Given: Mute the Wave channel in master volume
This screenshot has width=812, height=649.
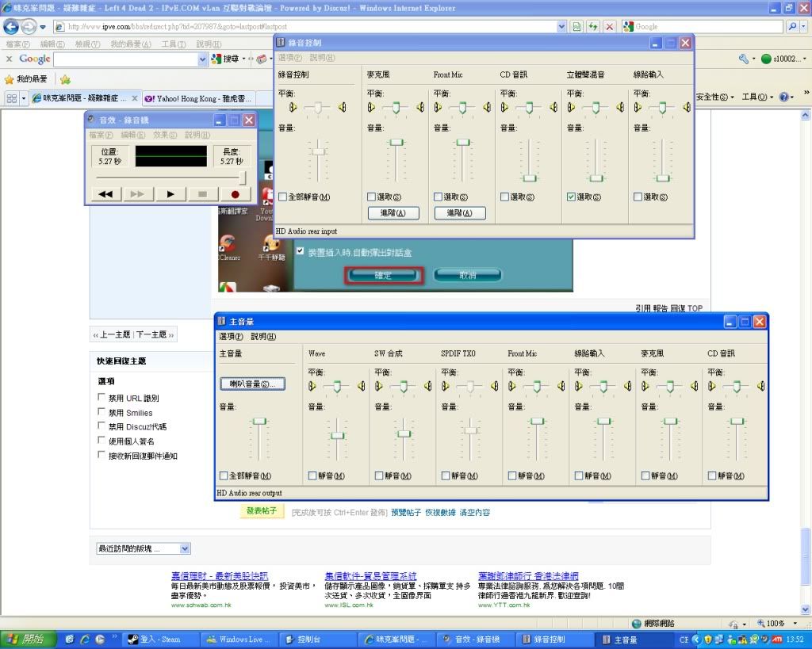Looking at the screenshot, I should pyautogui.click(x=313, y=476).
